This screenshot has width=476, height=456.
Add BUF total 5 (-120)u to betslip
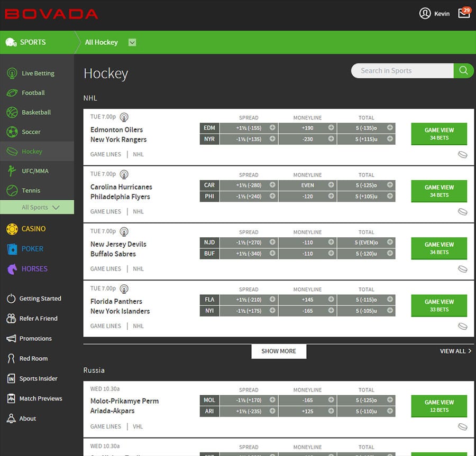(366, 254)
